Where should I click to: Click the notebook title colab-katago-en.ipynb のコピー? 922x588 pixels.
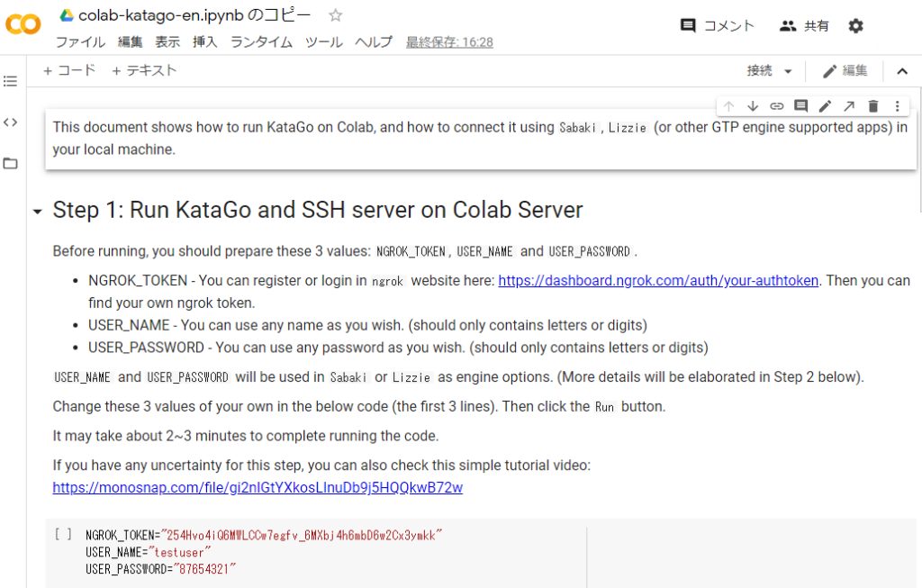tap(194, 15)
